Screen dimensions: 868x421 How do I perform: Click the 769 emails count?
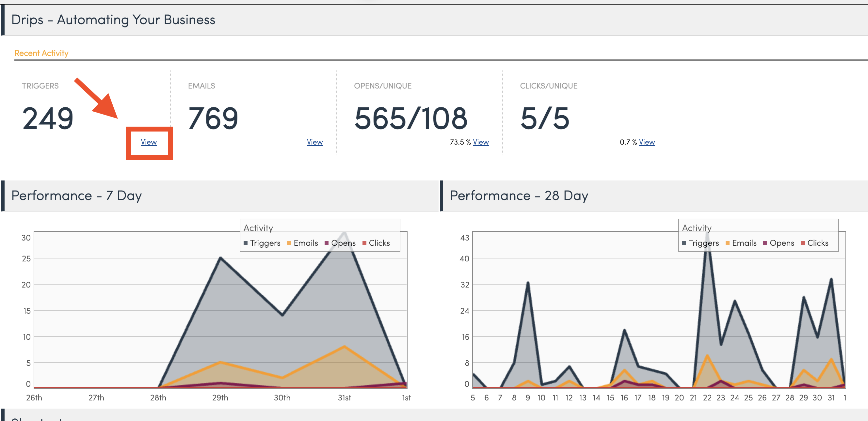tap(213, 118)
